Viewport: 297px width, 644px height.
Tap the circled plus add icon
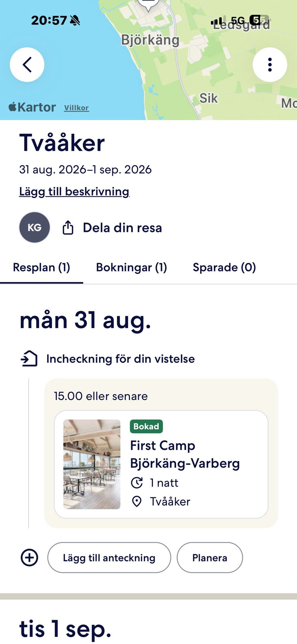coord(29,558)
